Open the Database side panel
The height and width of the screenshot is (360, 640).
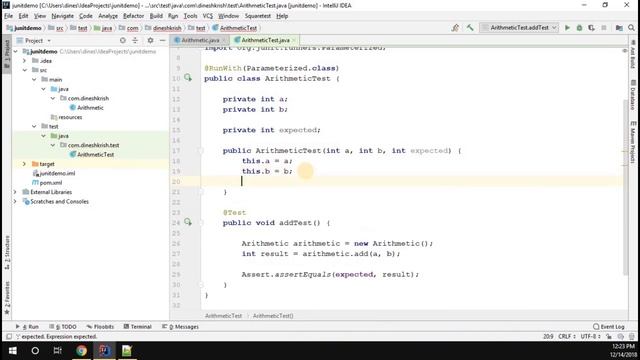coord(633,95)
